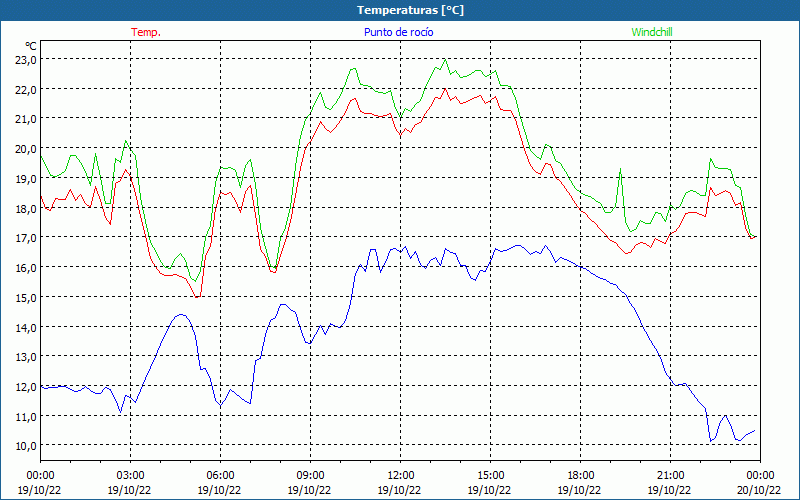The image size is (800, 500).
Task: Select the blue 'Punto de rocío' legend label
Action: click(x=398, y=32)
